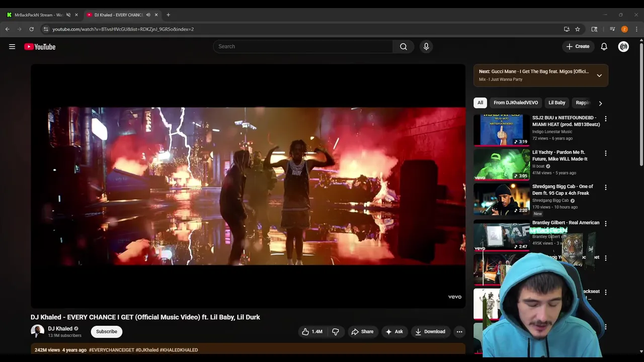Click into the YouTube search field
644x362 pixels.
coord(303,46)
